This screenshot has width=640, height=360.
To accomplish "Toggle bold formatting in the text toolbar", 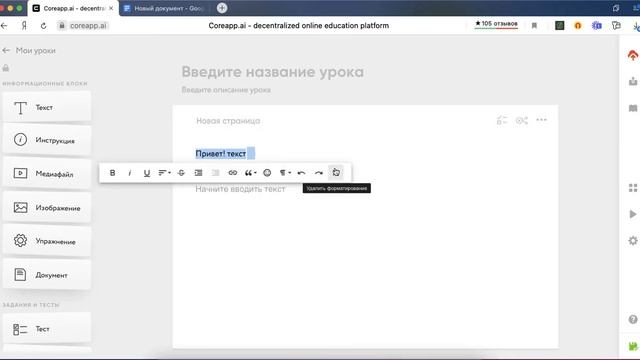I will pos(112,173).
